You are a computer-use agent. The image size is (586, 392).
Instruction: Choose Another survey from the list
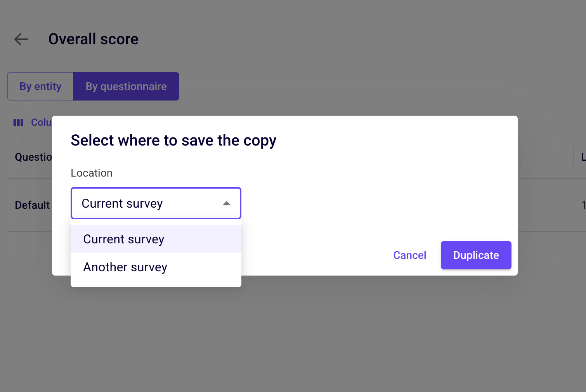(156, 267)
